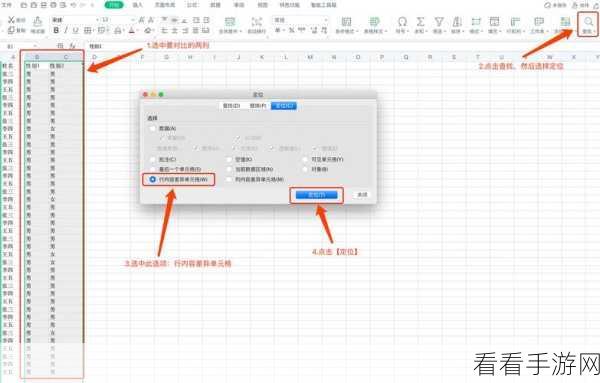The width and height of the screenshot is (600, 383).
Task: Expand the fill color dropdown arrow
Action: pyautogui.click(x=123, y=31)
